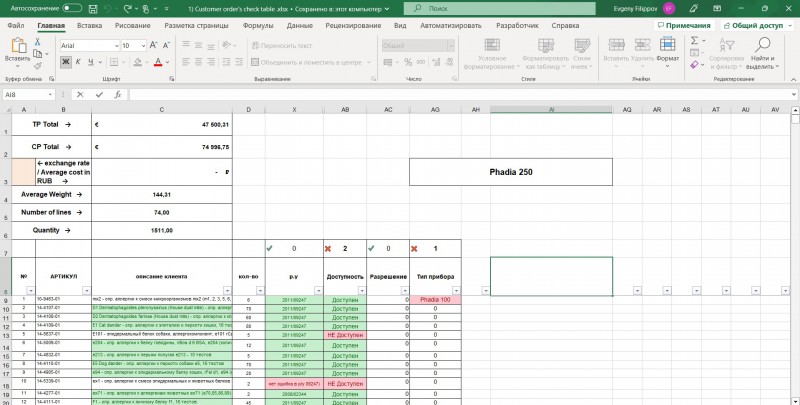Apply the fill color bucket
This screenshot has width=800, height=405.
pos(137,62)
